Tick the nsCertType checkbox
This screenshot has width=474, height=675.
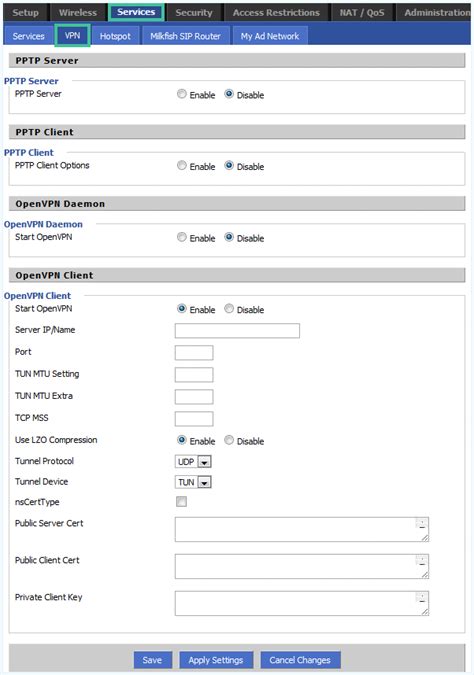181,502
